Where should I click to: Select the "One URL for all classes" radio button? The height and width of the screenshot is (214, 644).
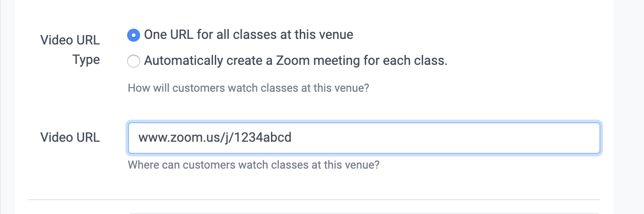134,35
